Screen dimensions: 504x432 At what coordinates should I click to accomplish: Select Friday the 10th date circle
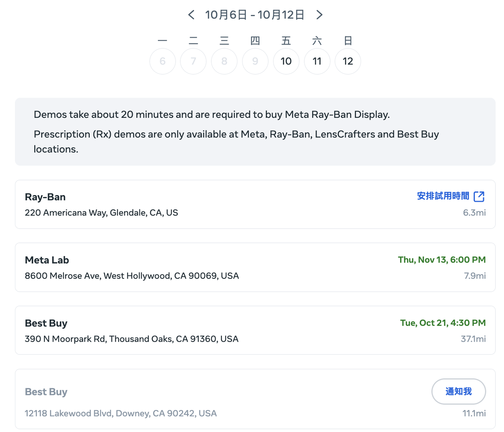[286, 61]
